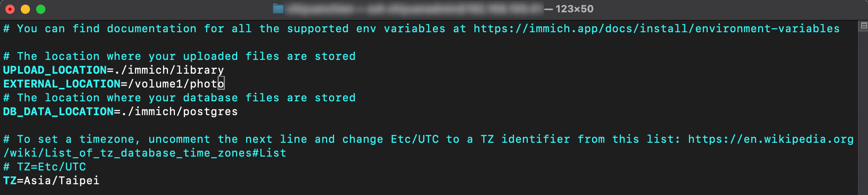Click the ./immich/library path value

(169, 70)
